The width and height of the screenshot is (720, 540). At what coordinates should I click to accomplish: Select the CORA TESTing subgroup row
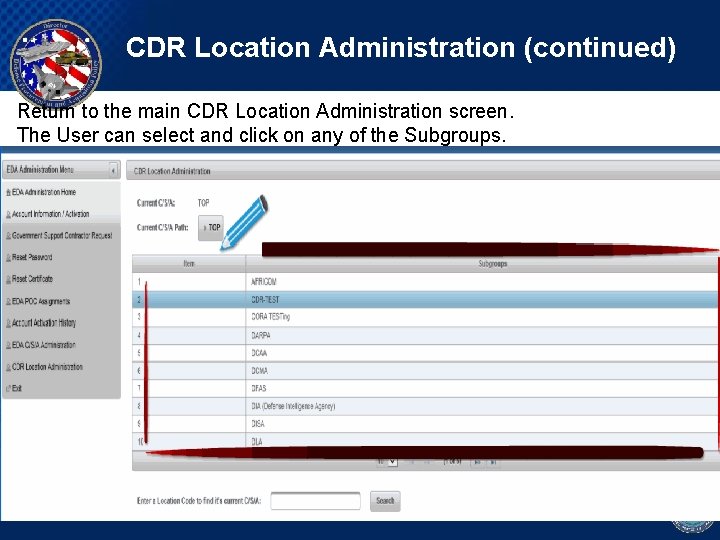(426, 317)
